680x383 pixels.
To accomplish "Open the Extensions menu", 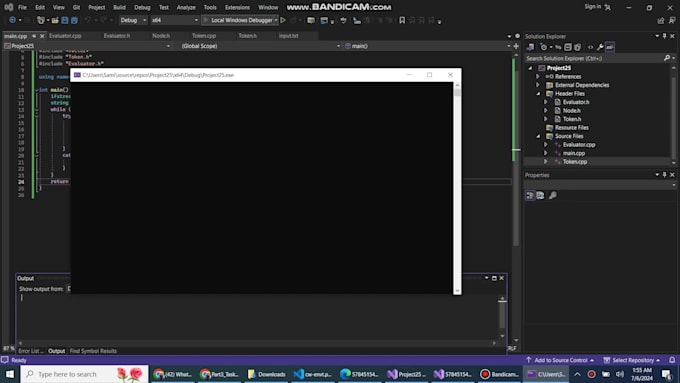I will coord(237,7).
